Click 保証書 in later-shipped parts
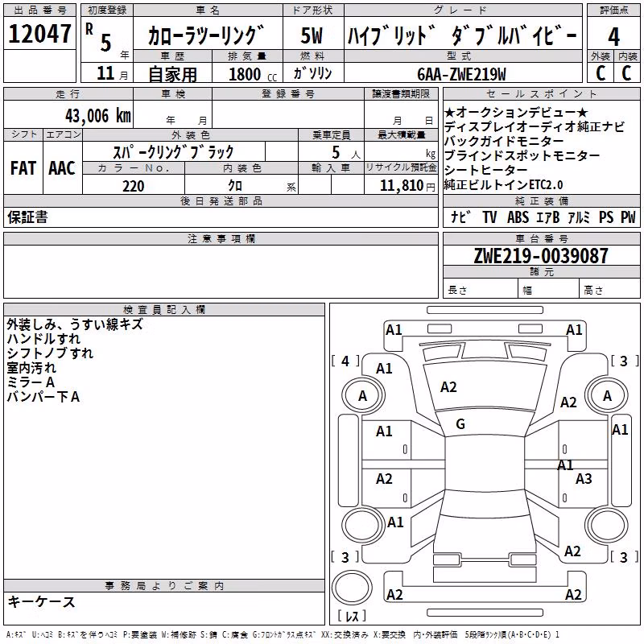Image resolution: width=644 pixels, height=644 pixels. coord(27,217)
